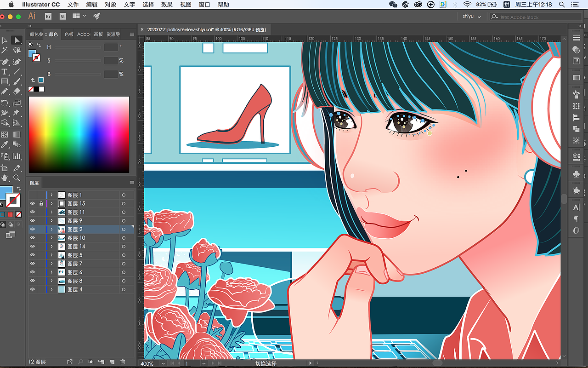Screen dimensions: 588x368
Task: Select the Artboard tool
Action: click(x=5, y=167)
